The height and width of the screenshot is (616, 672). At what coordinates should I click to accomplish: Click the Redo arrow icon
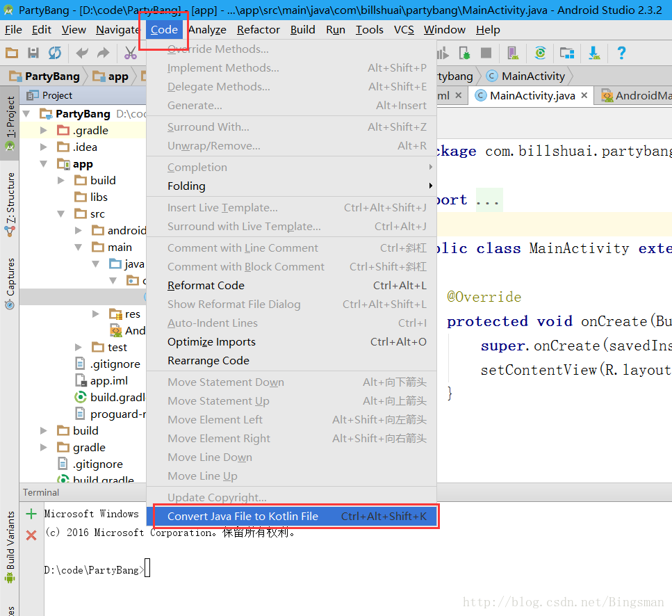[104, 53]
